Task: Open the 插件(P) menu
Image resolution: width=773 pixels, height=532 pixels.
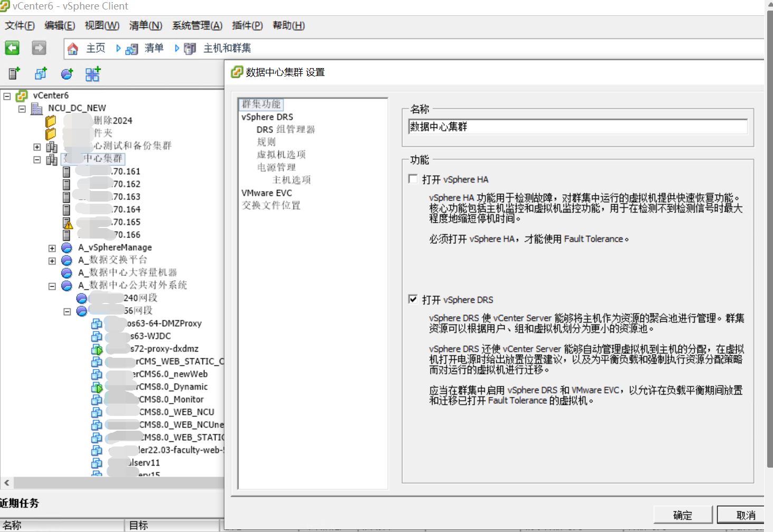Action: pos(247,25)
